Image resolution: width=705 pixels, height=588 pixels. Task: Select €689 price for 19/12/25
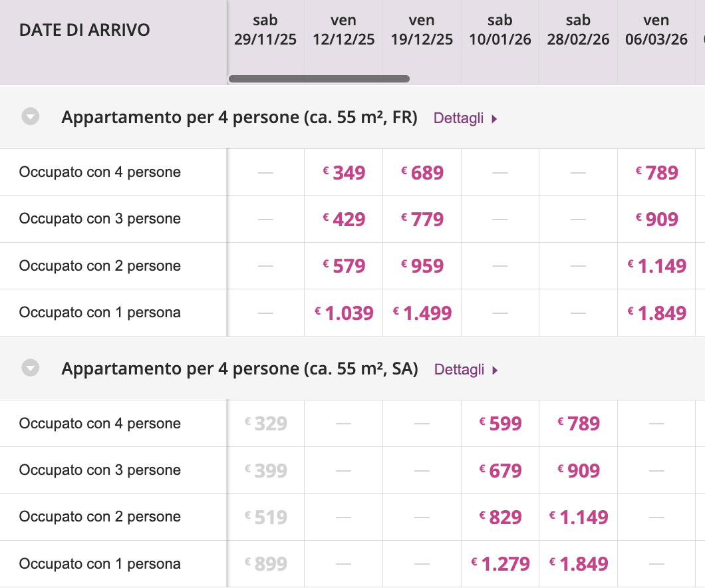coord(422,173)
